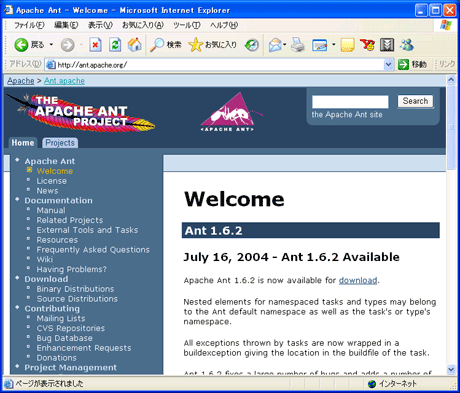Click the Stop loading icon
The image size is (460, 393).
95,45
